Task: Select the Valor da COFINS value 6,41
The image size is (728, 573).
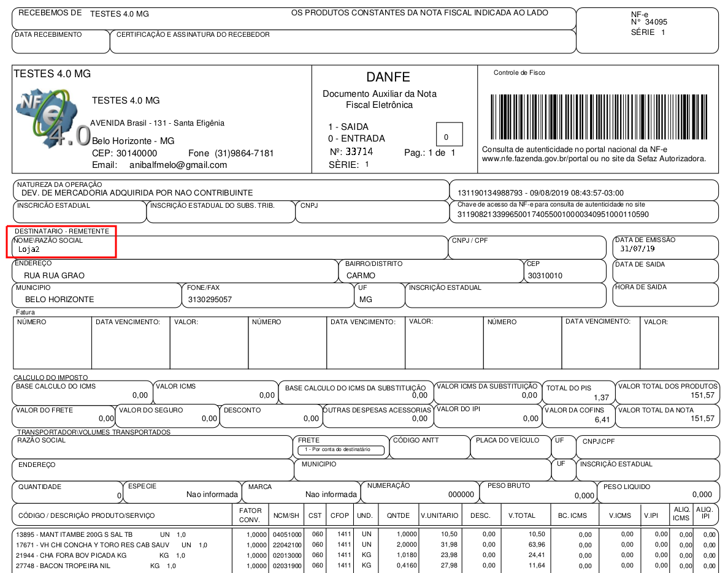Action: coord(602,420)
